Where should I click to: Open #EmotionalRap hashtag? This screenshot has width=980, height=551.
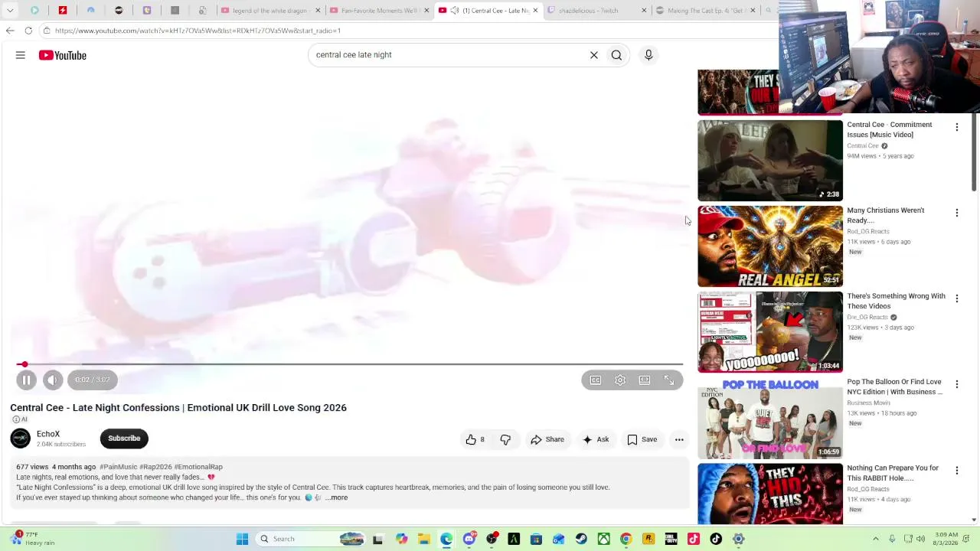click(x=198, y=467)
